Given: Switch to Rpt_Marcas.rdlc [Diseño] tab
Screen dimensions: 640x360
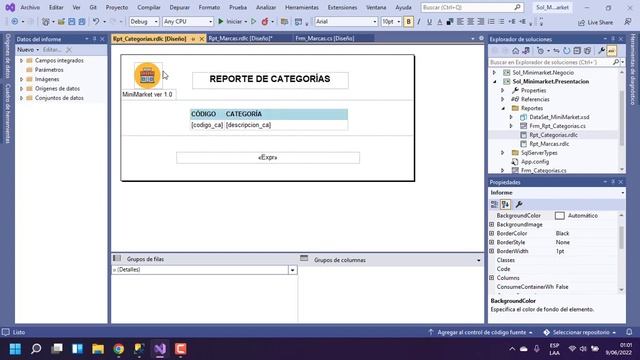Looking at the screenshot, I should [x=240, y=38].
